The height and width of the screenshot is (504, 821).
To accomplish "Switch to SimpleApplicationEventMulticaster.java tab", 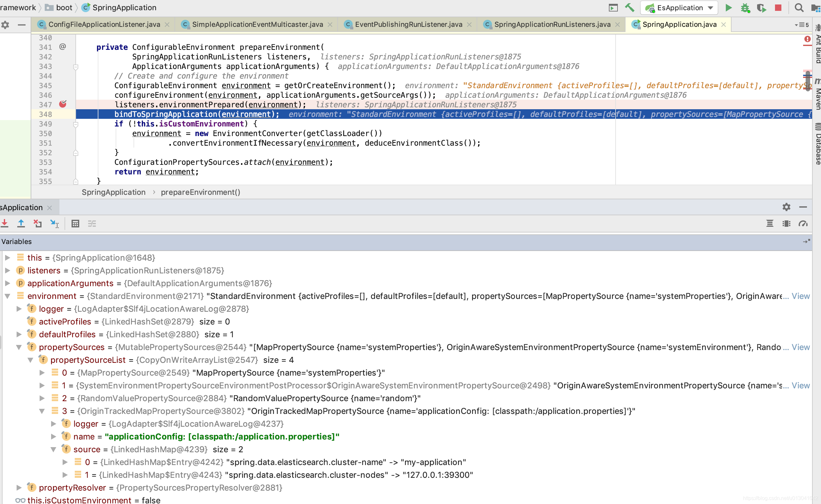I will 257,24.
